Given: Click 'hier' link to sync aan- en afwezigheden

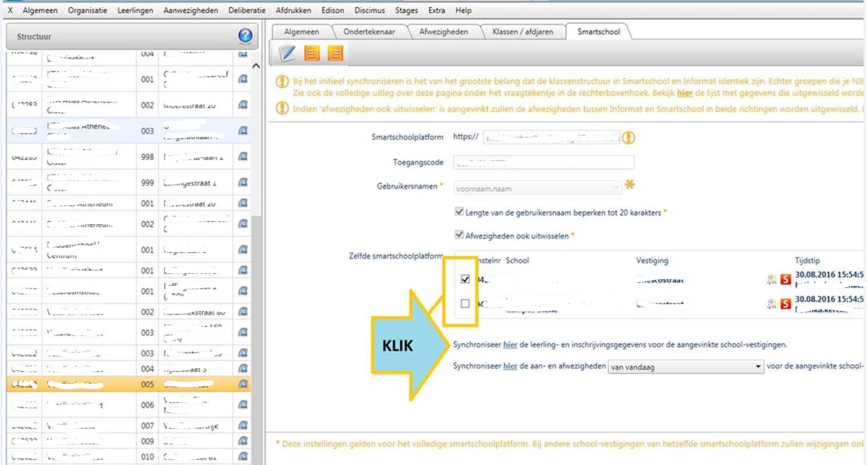Looking at the screenshot, I should coord(511,366).
